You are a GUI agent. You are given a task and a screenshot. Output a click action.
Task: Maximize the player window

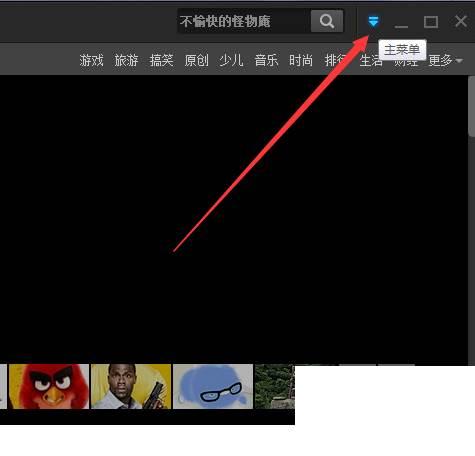[431, 22]
